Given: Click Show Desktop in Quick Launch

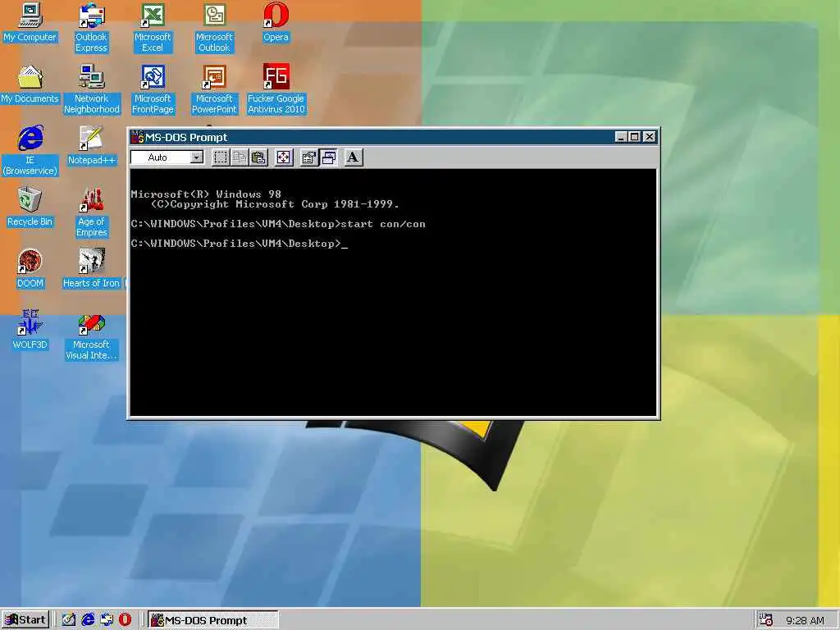Looking at the screenshot, I should pyautogui.click(x=69, y=620).
